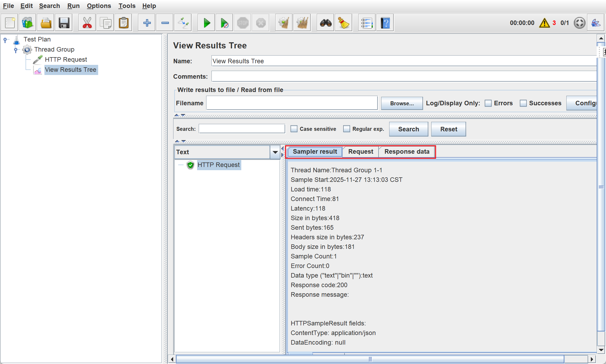Open the Run menu
The image size is (606, 364).
click(x=73, y=6)
